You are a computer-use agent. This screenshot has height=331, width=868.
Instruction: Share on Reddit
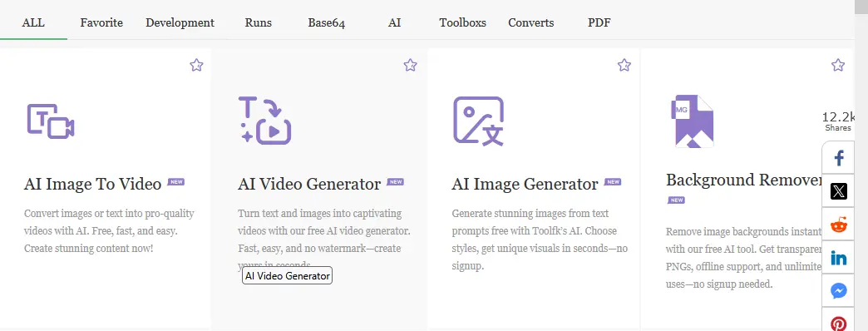(839, 225)
